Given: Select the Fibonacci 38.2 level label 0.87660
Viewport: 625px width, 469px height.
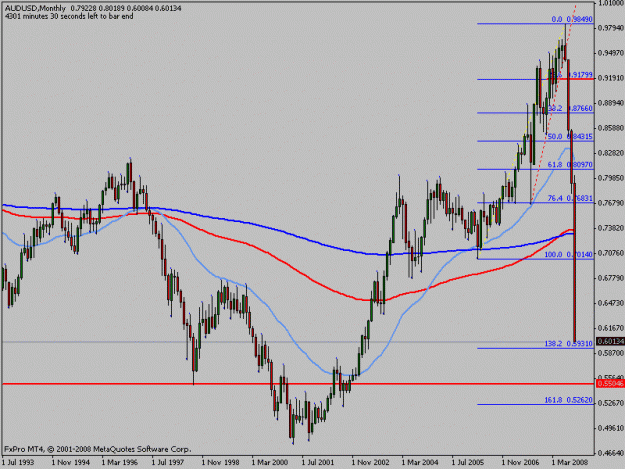Looking at the screenshot, I should tap(570, 108).
